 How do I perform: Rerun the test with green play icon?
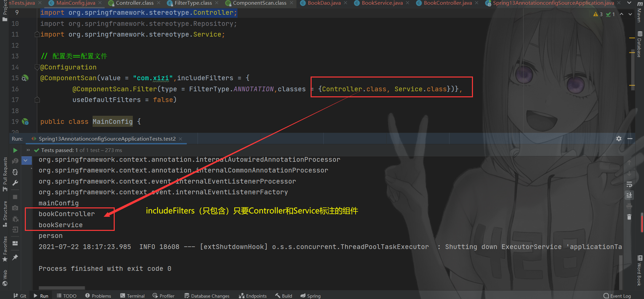(x=15, y=150)
